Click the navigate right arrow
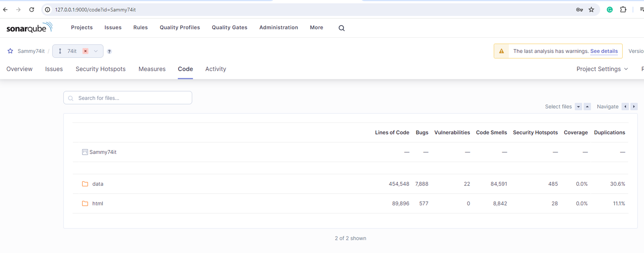644x253 pixels. tap(634, 107)
